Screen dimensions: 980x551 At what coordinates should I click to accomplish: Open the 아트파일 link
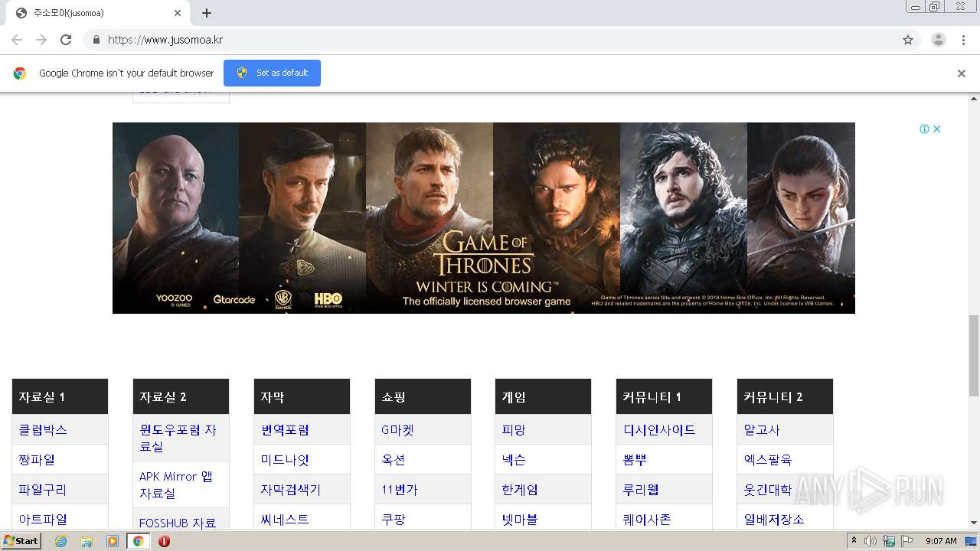pyautogui.click(x=43, y=520)
